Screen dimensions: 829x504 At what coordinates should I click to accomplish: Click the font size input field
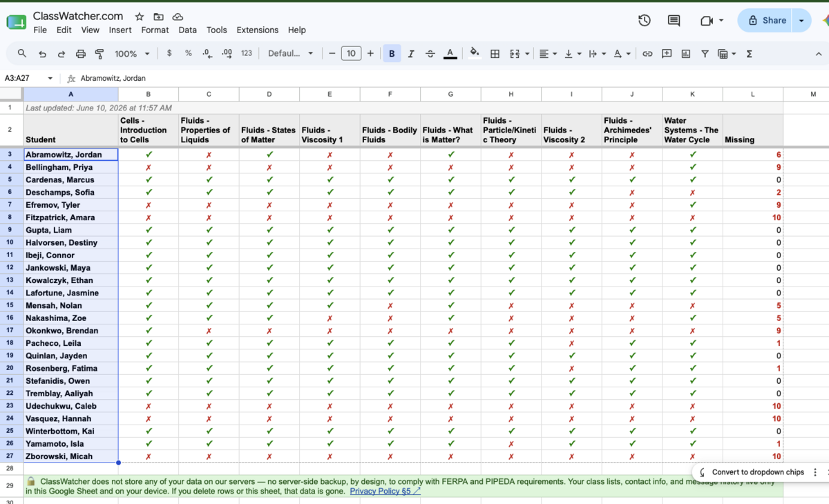click(351, 53)
